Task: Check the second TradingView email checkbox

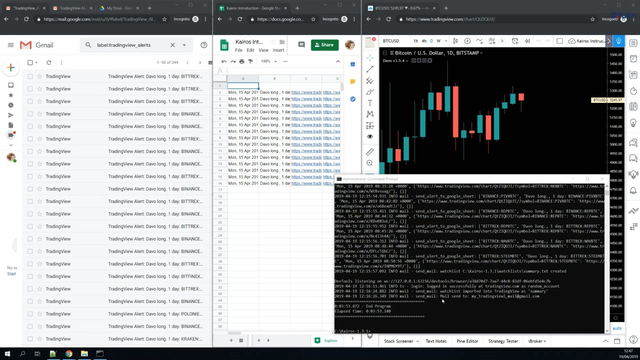Action: [30, 89]
